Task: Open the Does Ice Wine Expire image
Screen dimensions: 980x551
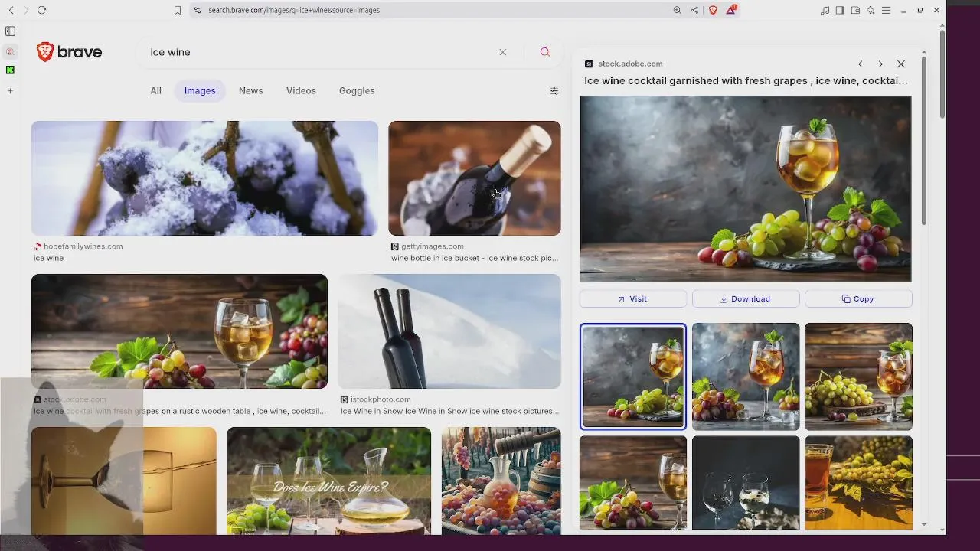Action: point(329,481)
